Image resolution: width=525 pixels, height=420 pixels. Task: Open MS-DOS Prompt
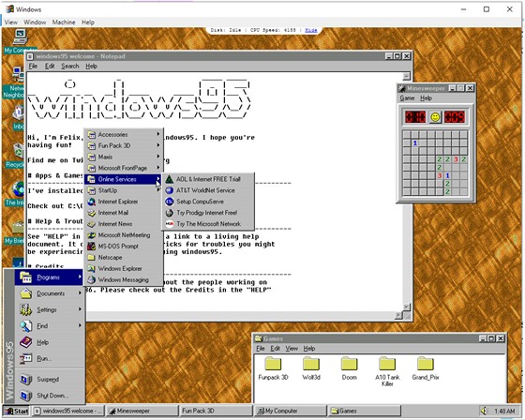coord(124,247)
